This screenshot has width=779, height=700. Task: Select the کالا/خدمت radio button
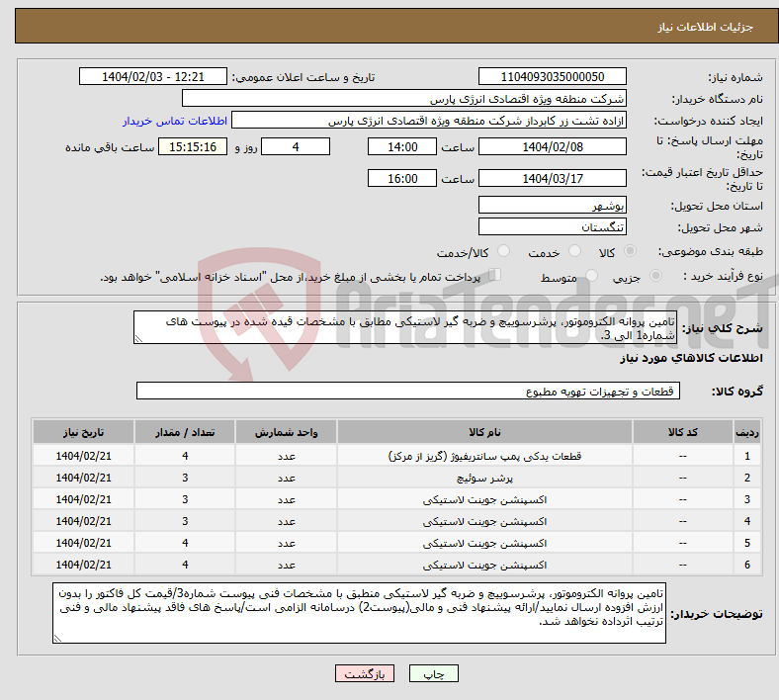pyautogui.click(x=503, y=251)
